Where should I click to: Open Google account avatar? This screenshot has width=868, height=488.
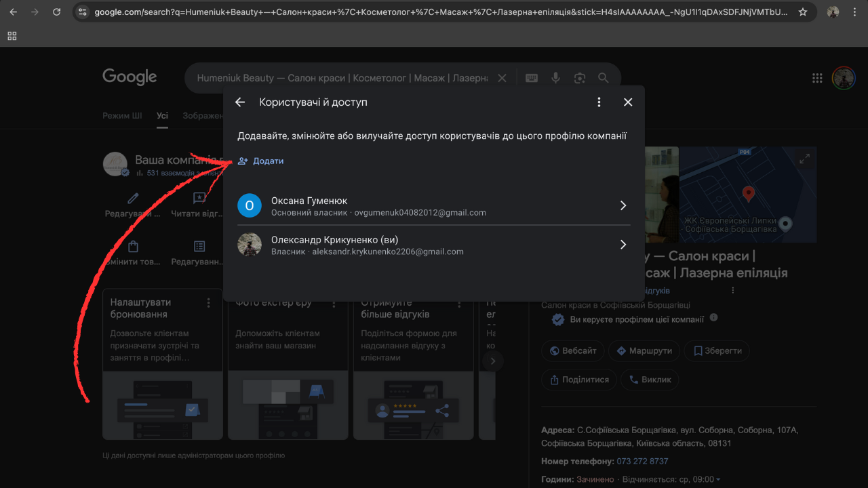pos(844,78)
